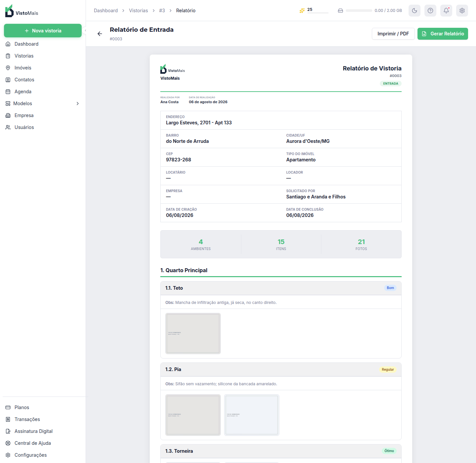The width and height of the screenshot is (476, 463).
Task: Click the VistoMais logo in the sidebar
Action: pyautogui.click(x=22, y=11)
